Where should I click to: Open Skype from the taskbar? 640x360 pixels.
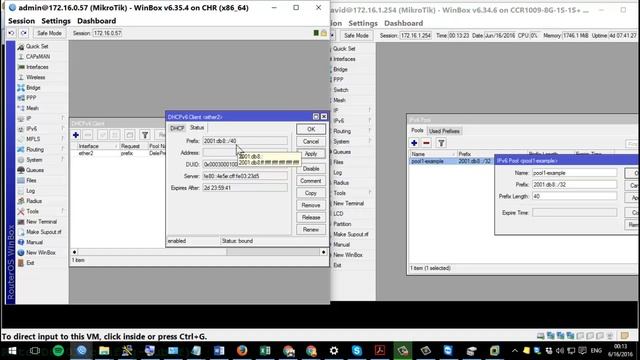(357, 351)
